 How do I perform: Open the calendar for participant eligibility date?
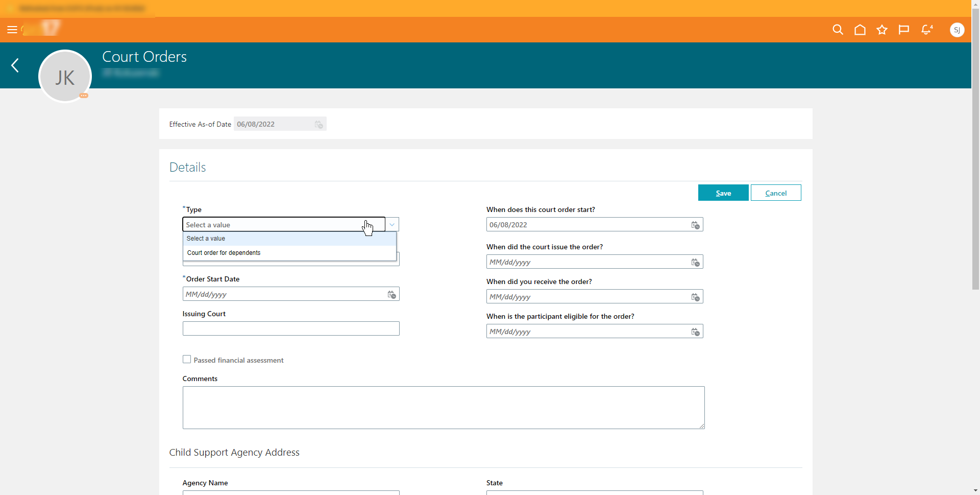coord(695,332)
